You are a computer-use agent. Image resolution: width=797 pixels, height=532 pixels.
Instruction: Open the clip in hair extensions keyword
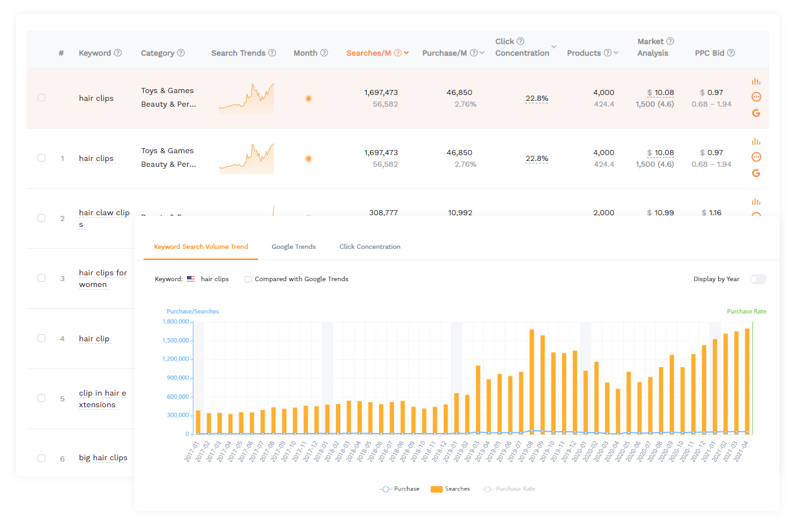pos(102,399)
